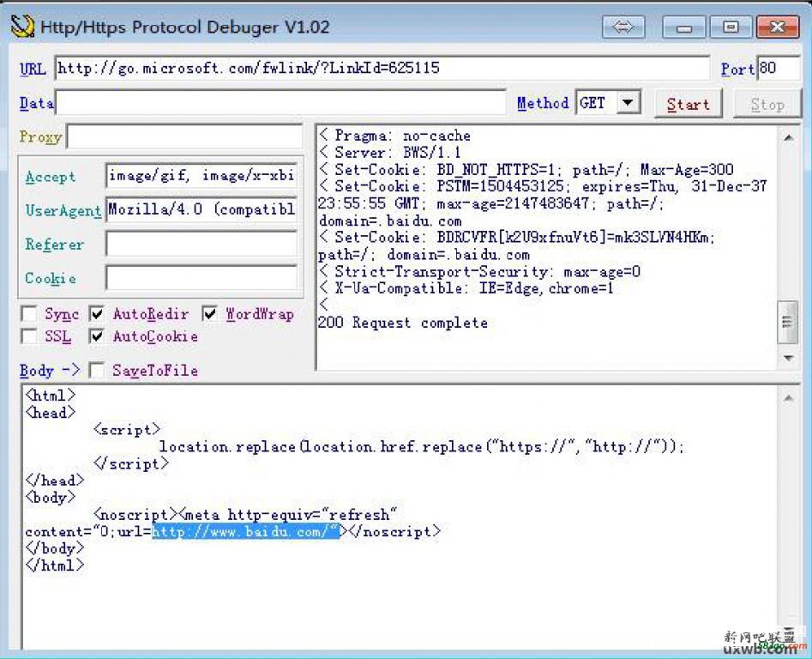Screen dimensions: 812x659
Task: Turn off the AutoCookie checkbox
Action: (97, 336)
